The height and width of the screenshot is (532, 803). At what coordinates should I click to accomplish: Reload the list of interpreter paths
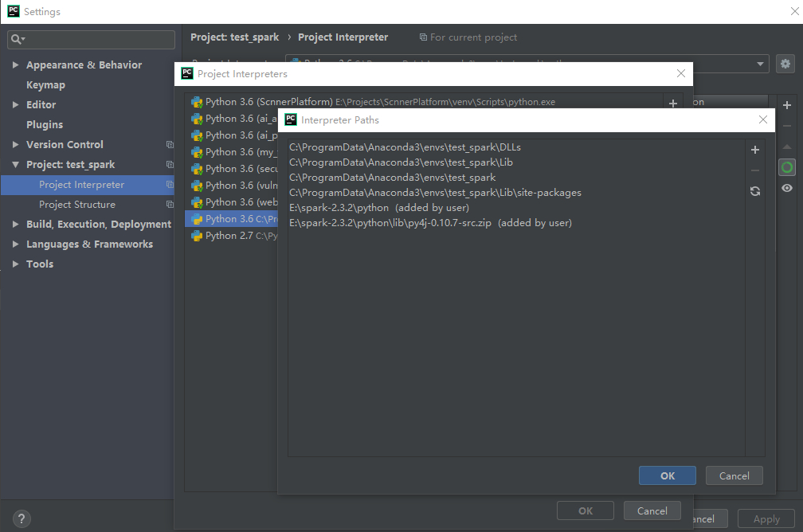click(755, 191)
